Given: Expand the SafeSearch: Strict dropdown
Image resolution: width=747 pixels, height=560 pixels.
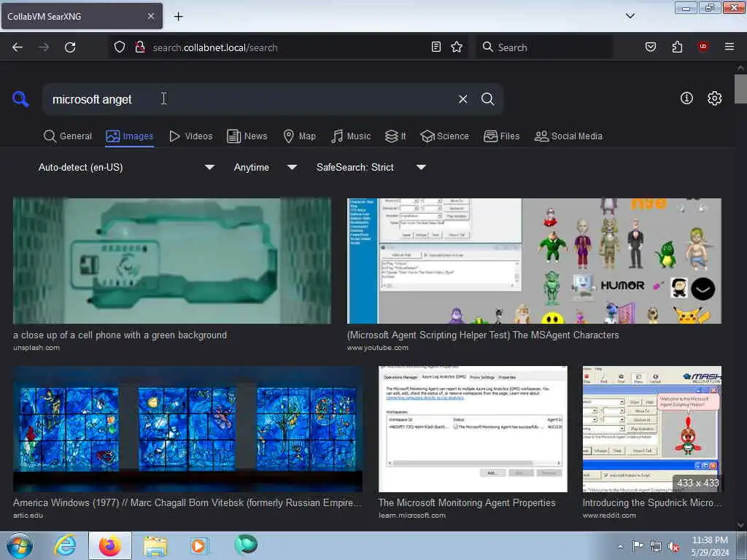Looking at the screenshot, I should click(371, 167).
